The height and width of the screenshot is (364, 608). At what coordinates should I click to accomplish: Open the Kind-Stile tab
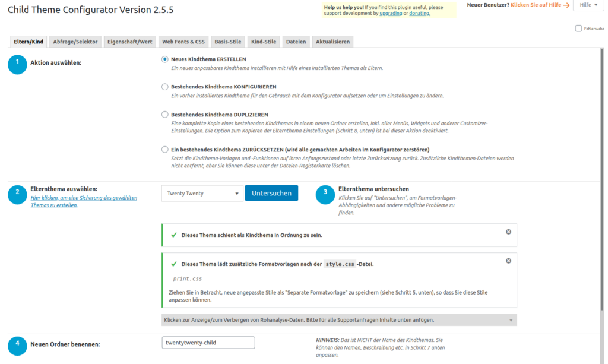(x=263, y=42)
